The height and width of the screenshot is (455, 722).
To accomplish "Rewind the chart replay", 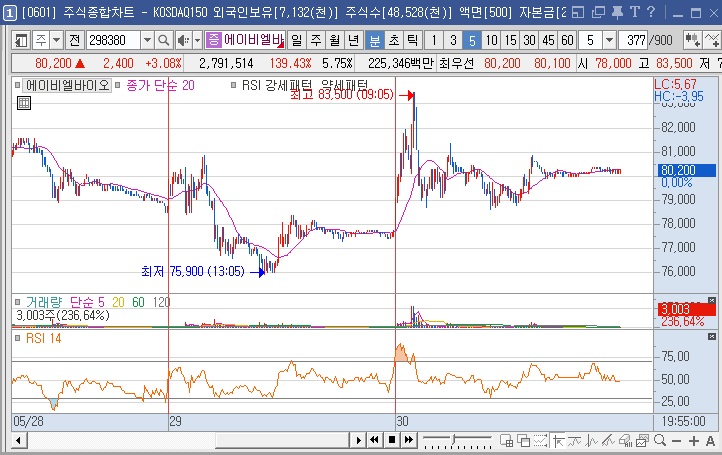I will (x=375, y=440).
